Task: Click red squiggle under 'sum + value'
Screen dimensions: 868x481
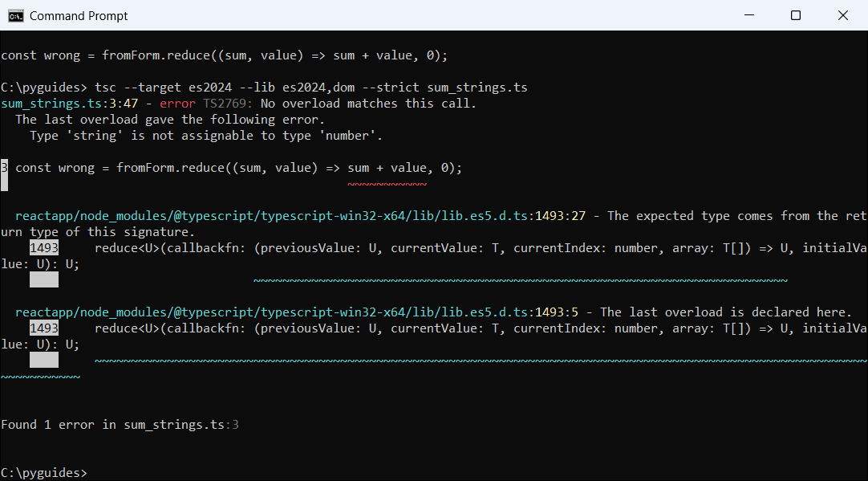Action: coord(387,184)
